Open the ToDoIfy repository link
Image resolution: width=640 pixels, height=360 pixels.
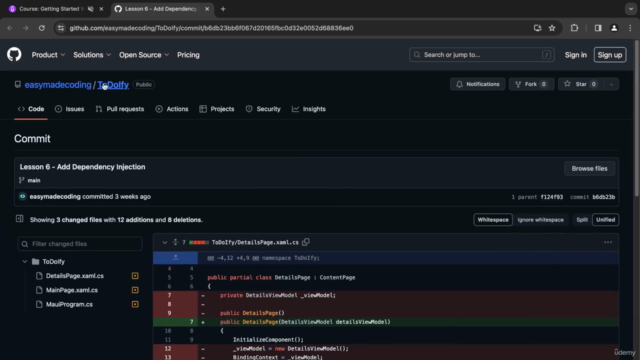click(113, 84)
